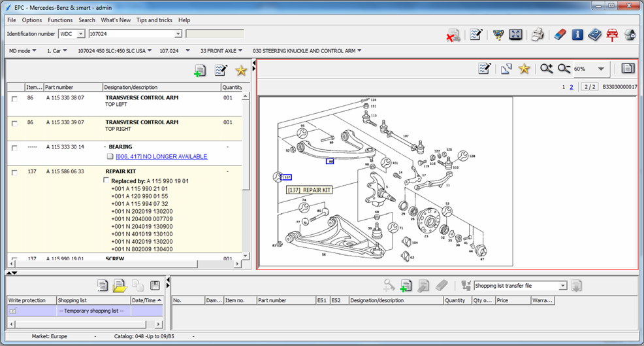The image size is (644, 346).
Task: Click the transfer tree icon in bottom toolbar
Action: [x=466, y=286]
